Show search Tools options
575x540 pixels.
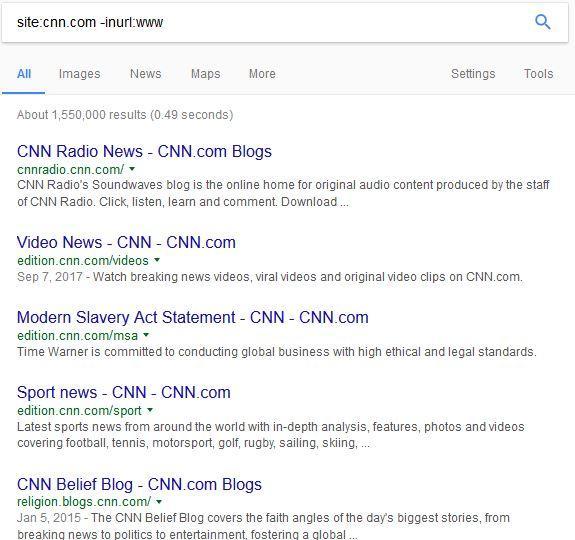click(538, 74)
